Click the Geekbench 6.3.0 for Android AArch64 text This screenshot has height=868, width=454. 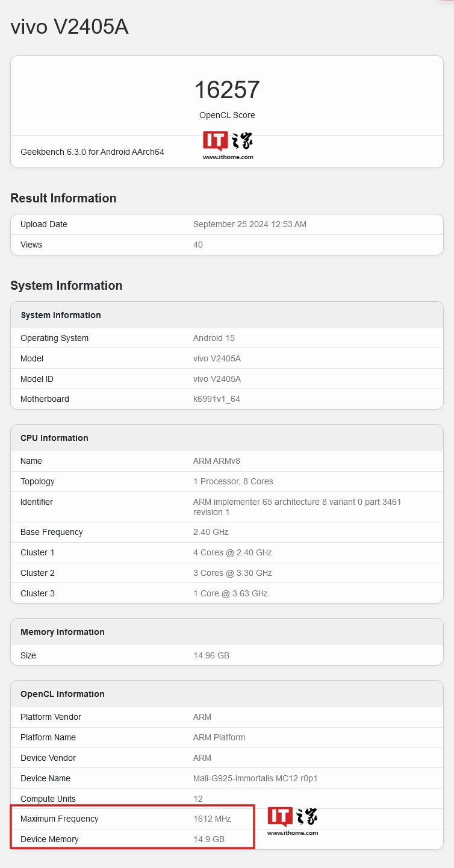pyautogui.click(x=92, y=152)
